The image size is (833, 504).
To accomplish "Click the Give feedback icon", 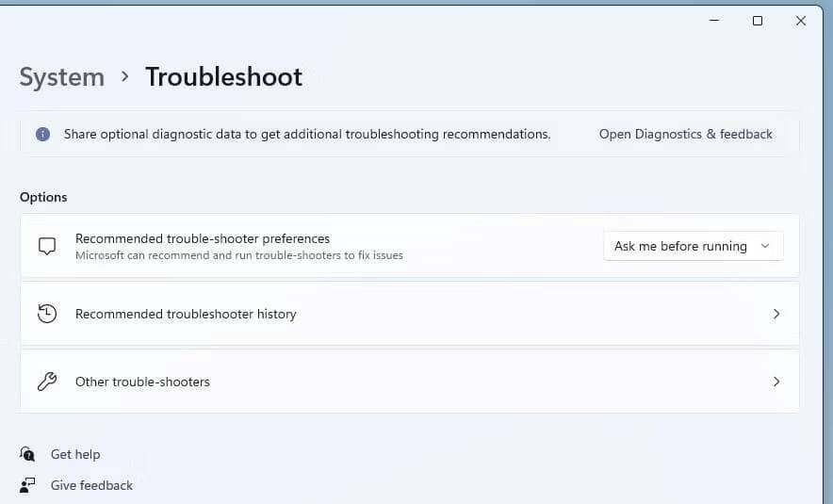I will (27, 485).
